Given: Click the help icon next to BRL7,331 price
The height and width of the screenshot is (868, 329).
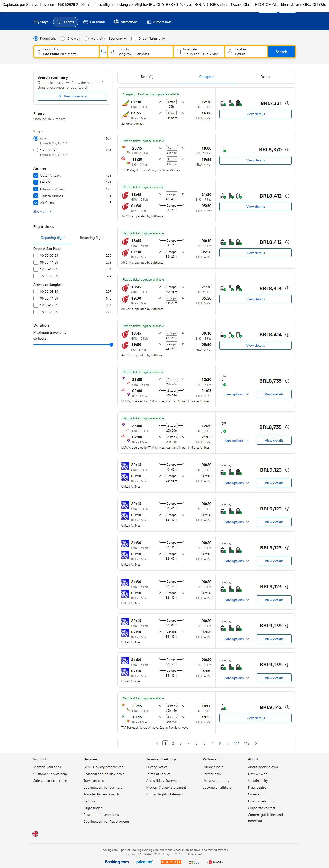Looking at the screenshot, I should [x=287, y=104].
